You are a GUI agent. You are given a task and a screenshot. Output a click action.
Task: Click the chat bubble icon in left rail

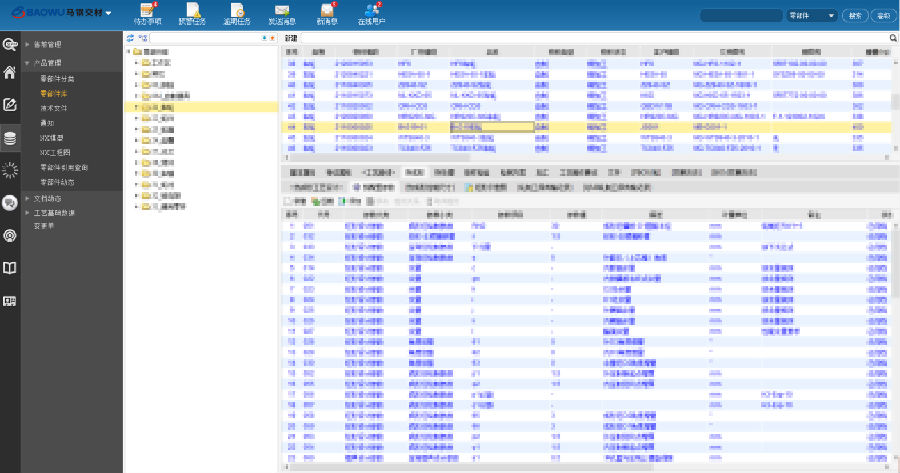[x=10, y=202]
